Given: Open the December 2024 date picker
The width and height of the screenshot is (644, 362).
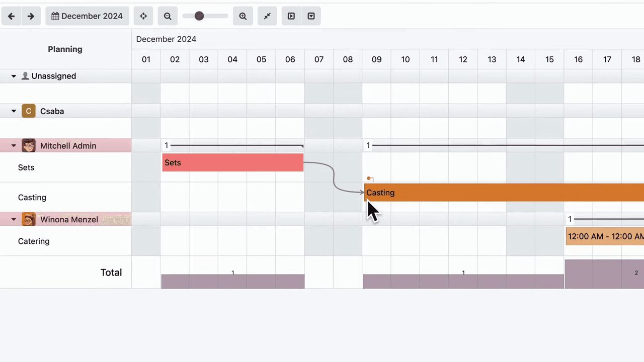Looking at the screenshot, I should [87, 16].
